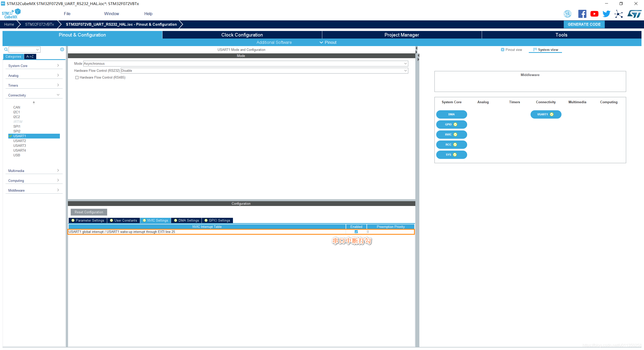The height and width of the screenshot is (350, 644).
Task: Open GPIO Settings tab
Action: point(217,220)
